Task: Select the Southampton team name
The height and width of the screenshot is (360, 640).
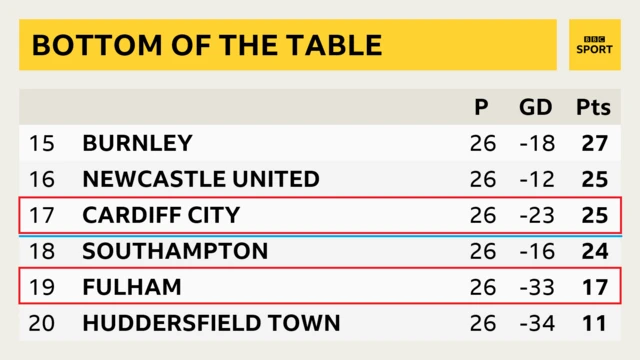Action: coord(175,251)
